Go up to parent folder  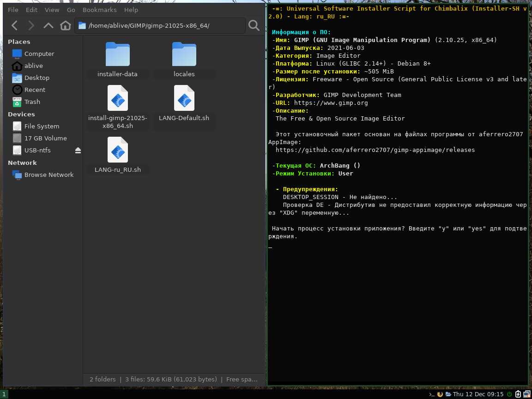(x=48, y=25)
